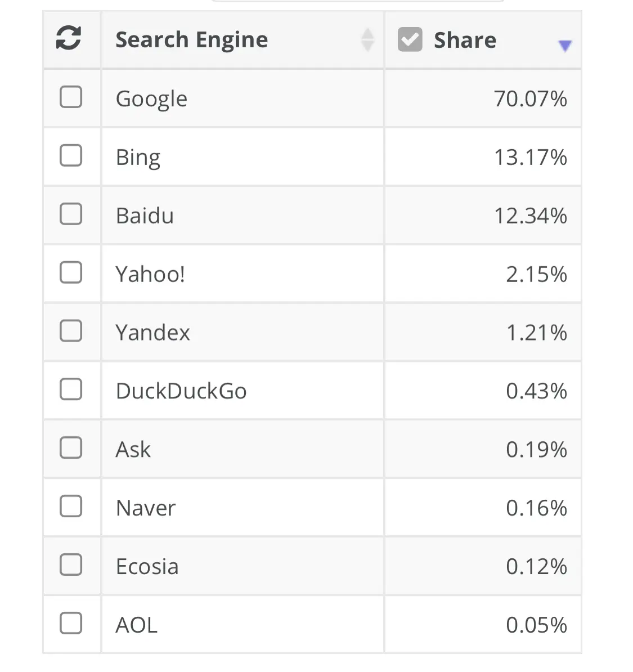Image resolution: width=633 pixels, height=672 pixels.
Task: Check the Ask row checkbox
Action: click(71, 448)
